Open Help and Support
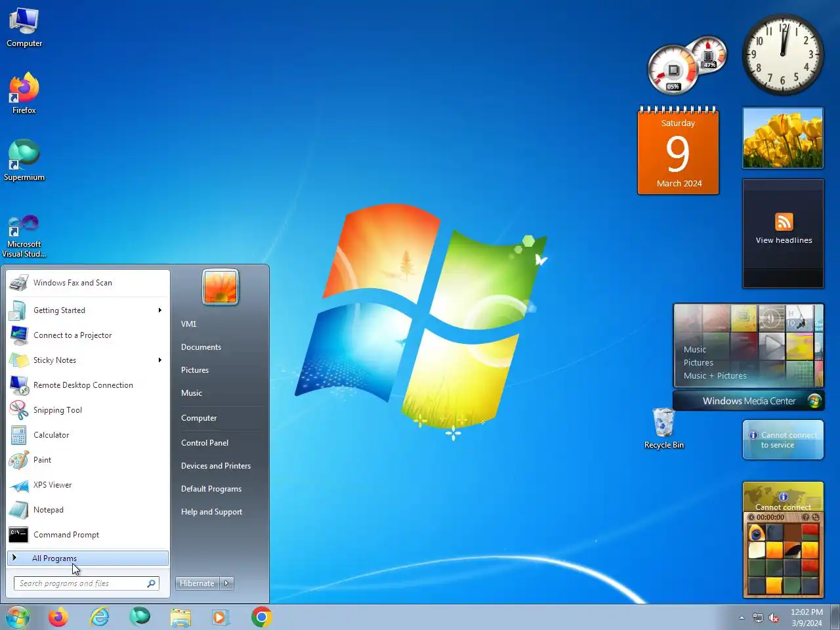This screenshot has width=840, height=630. (x=211, y=512)
